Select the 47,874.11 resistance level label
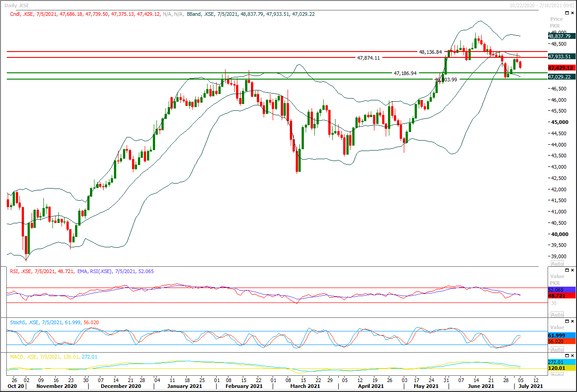The height and width of the screenshot is (392, 577). click(369, 58)
